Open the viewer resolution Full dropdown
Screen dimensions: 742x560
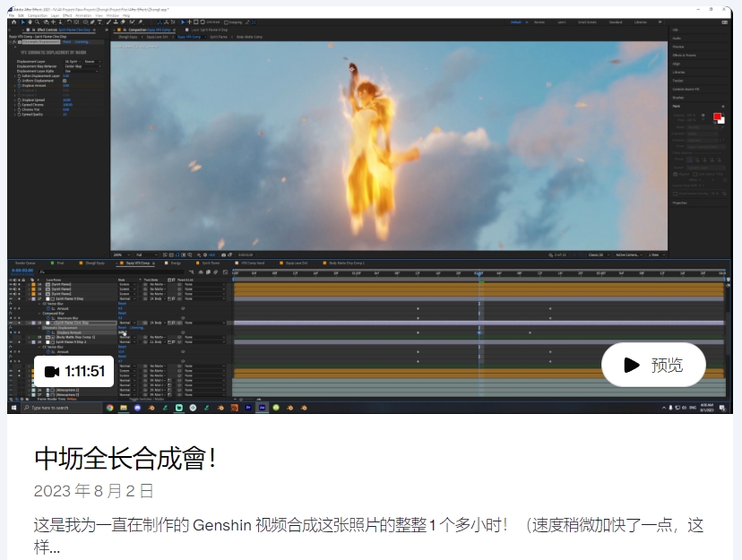[x=147, y=255]
